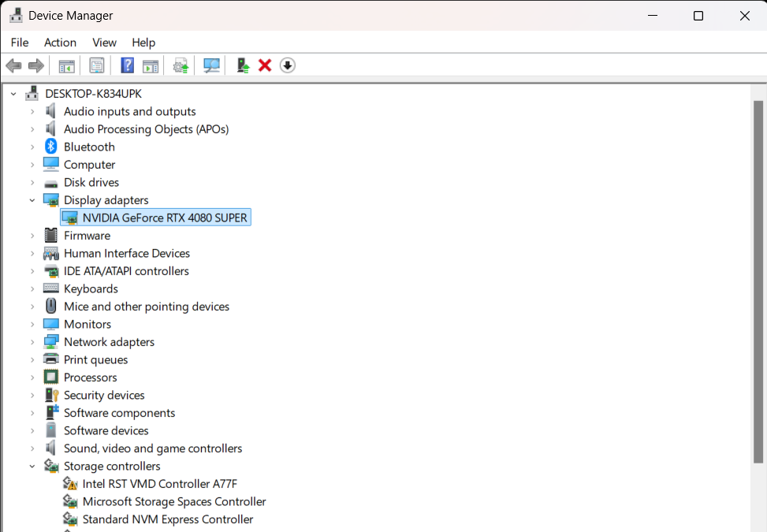The image size is (767, 532).
Task: Click the Disable device down-arrow icon
Action: click(x=288, y=65)
